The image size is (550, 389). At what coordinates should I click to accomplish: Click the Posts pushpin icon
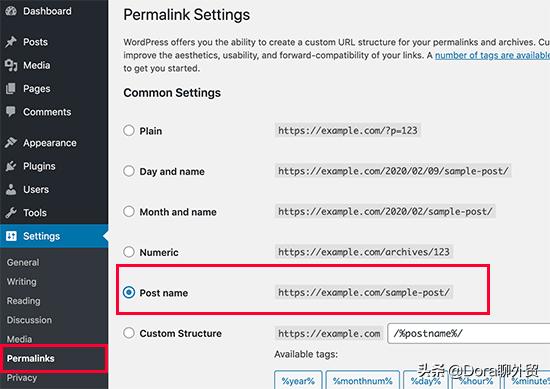[x=11, y=42]
